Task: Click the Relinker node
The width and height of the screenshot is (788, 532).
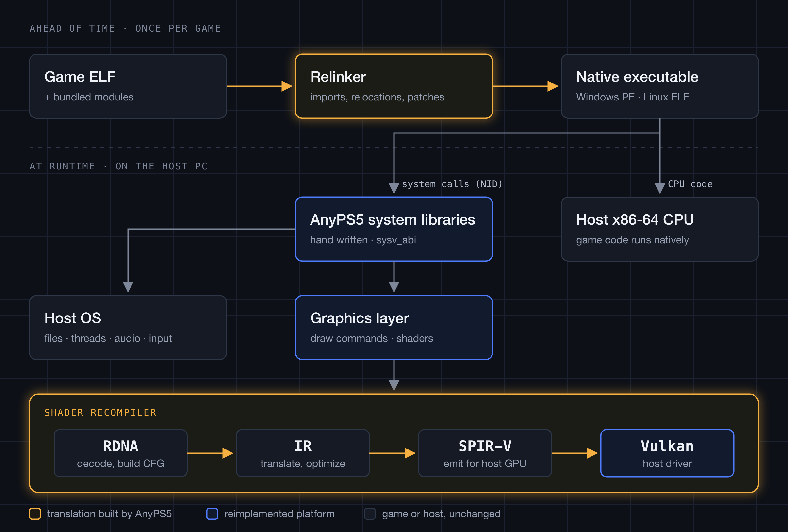Action: click(x=394, y=86)
